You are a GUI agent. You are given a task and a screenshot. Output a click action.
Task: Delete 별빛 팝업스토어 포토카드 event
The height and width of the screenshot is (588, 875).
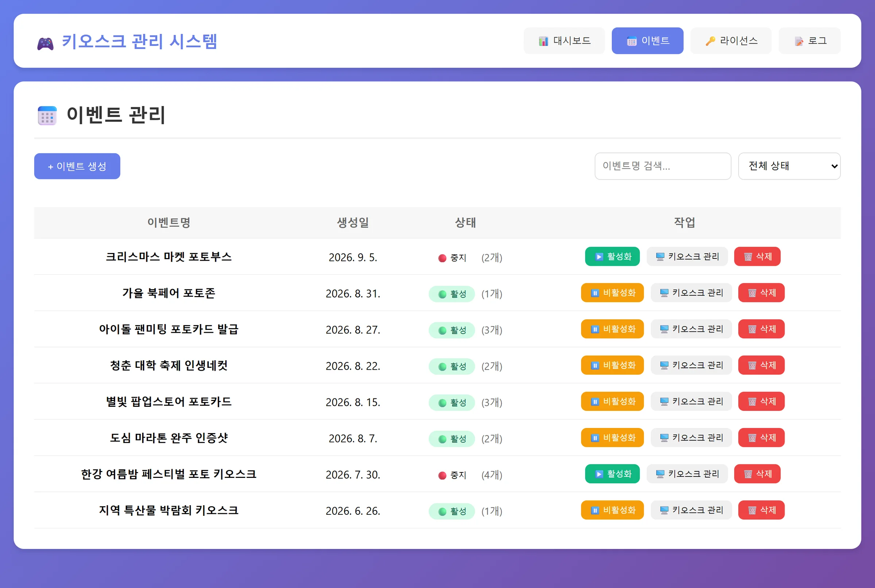pos(761,402)
